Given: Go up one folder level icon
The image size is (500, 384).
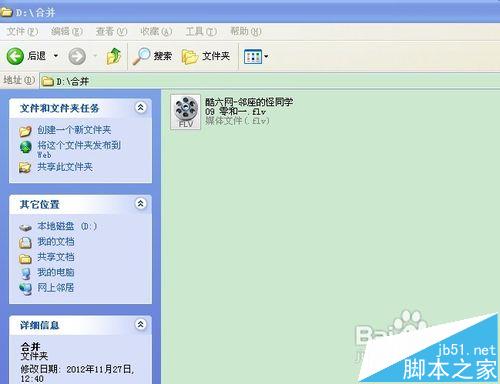Looking at the screenshot, I should [114, 56].
